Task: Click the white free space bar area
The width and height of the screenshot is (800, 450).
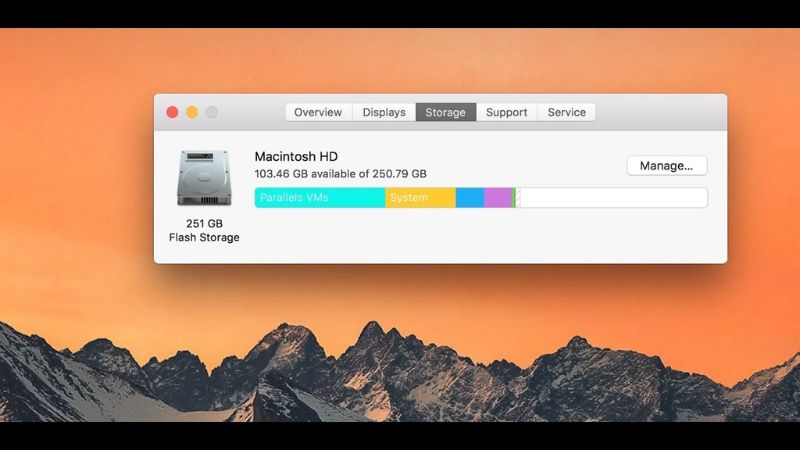Action: [x=612, y=198]
